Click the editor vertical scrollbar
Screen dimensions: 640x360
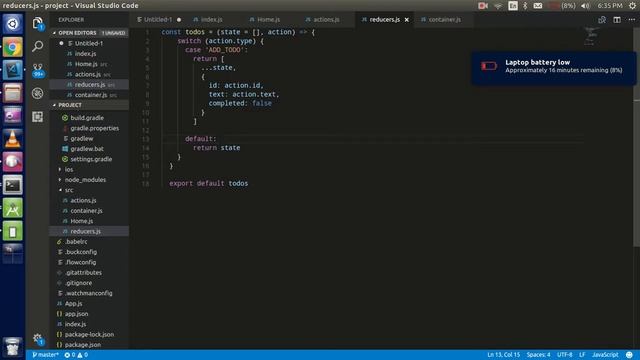click(636, 137)
